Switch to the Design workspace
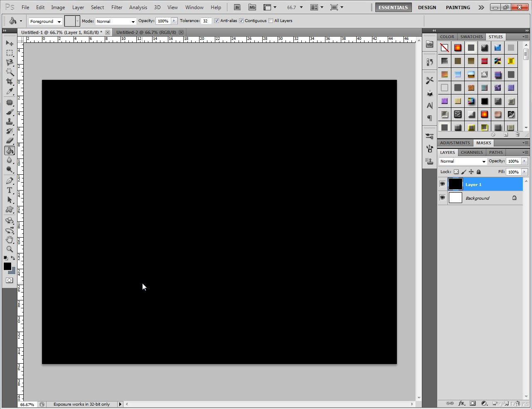Viewport: 532px width, 409px height. (427, 7)
